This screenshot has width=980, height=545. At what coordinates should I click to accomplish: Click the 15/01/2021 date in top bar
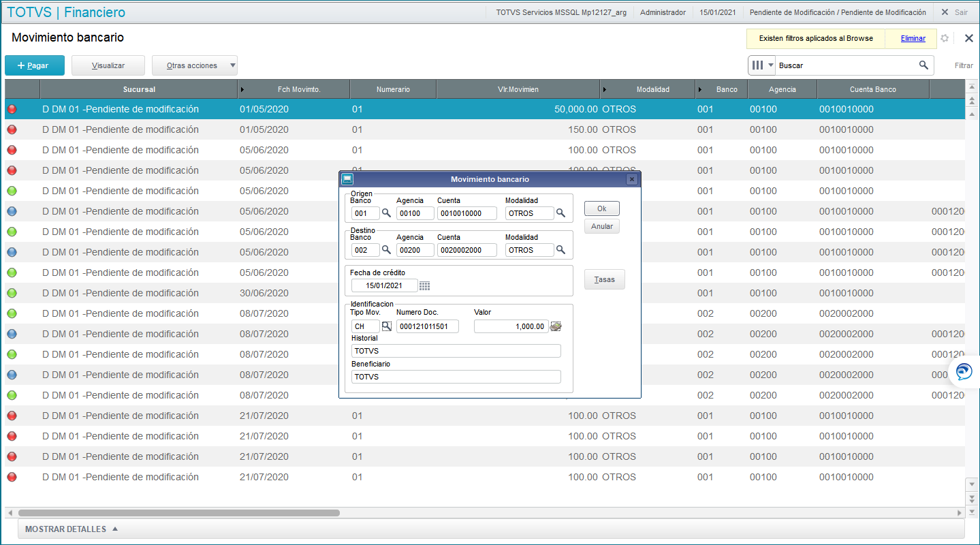click(718, 12)
